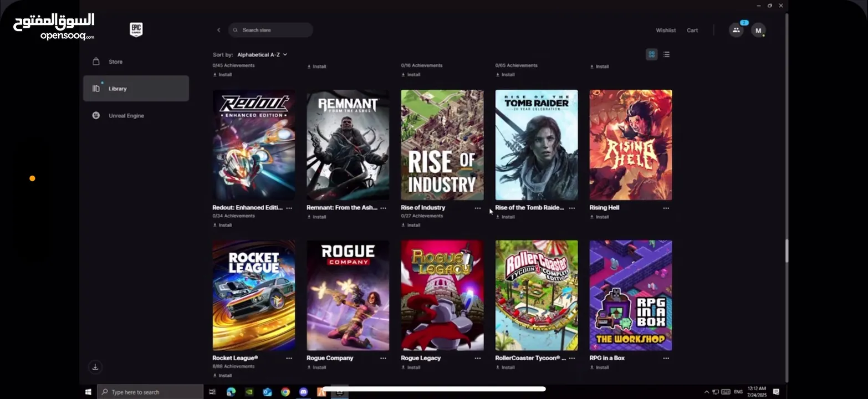
Task: Install RPG in a Box
Action: coord(599,367)
